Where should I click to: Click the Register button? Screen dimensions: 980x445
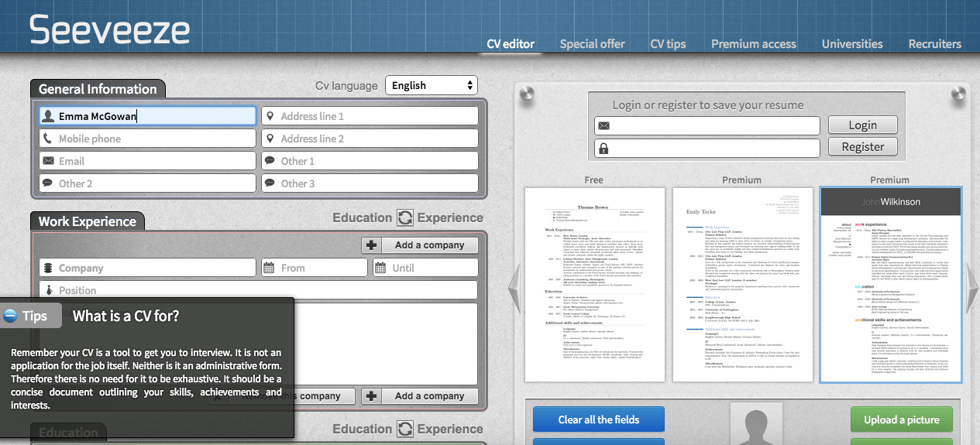(863, 146)
